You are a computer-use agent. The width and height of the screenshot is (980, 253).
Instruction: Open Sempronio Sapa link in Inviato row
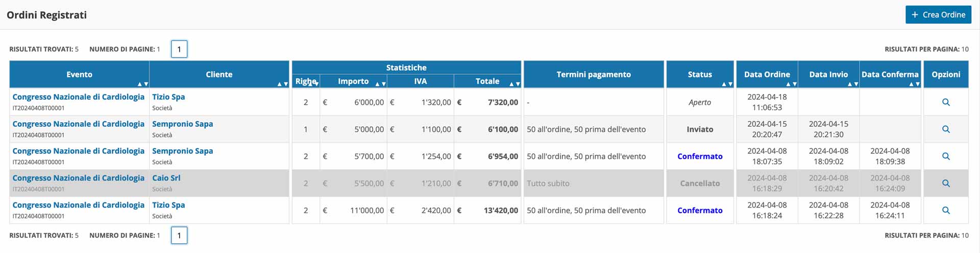click(183, 124)
